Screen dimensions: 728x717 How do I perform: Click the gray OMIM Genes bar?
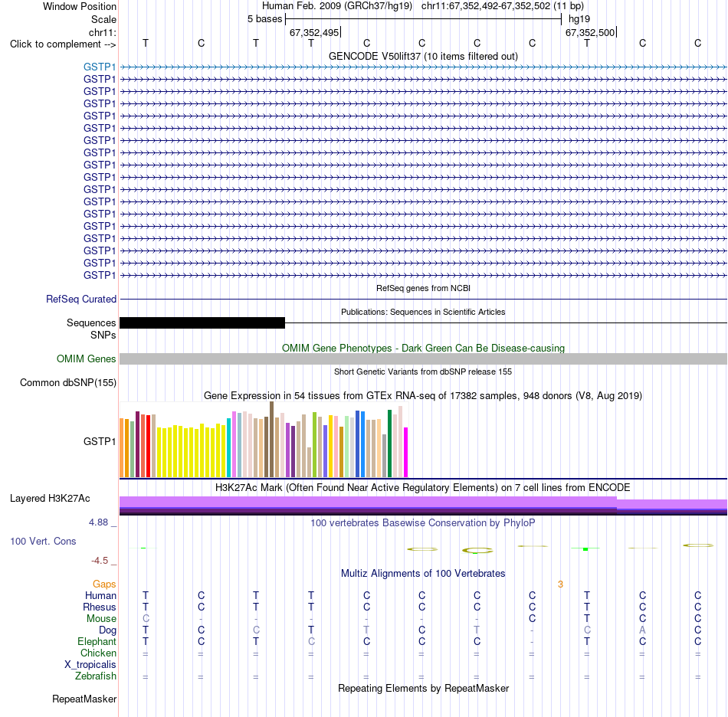pyautogui.click(x=423, y=358)
